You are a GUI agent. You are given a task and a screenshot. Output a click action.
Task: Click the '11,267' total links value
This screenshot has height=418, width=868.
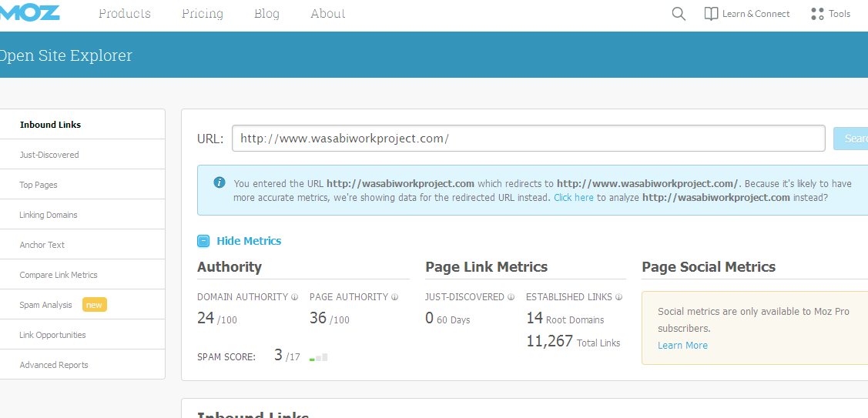[x=550, y=341]
